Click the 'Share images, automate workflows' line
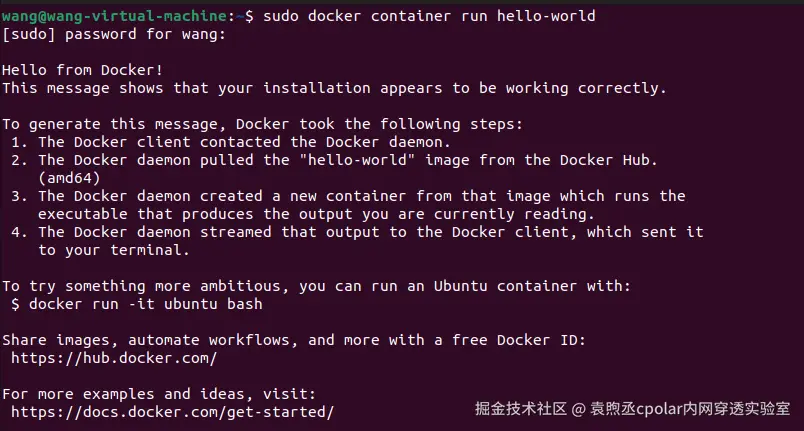Image resolution: width=804 pixels, height=431 pixels. (x=293, y=340)
